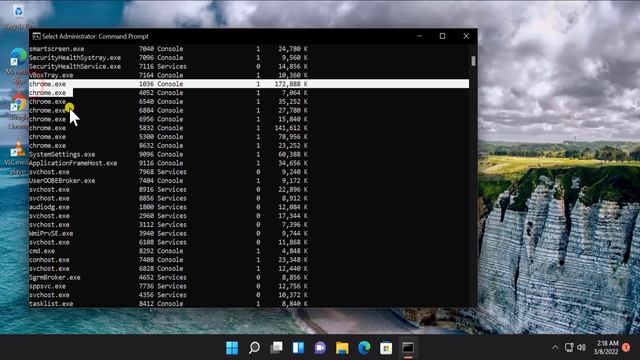Click chrome.exe row with PID 5832
The height and width of the screenshot is (360, 640).
point(168,128)
